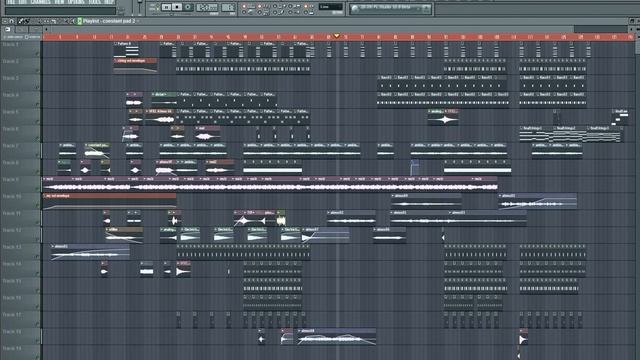Choose the select tool in playlist toolbar

tap(60, 21)
